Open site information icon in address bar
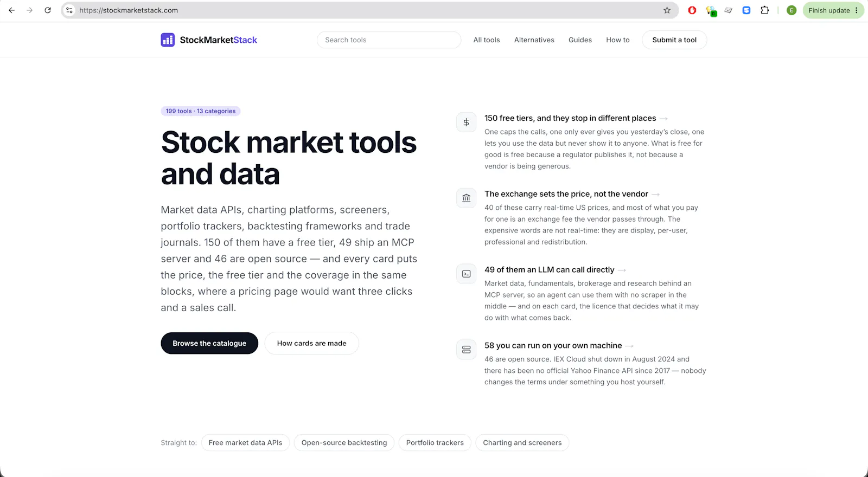Screen dimensions: 868x477 pyautogui.click(x=69, y=10)
